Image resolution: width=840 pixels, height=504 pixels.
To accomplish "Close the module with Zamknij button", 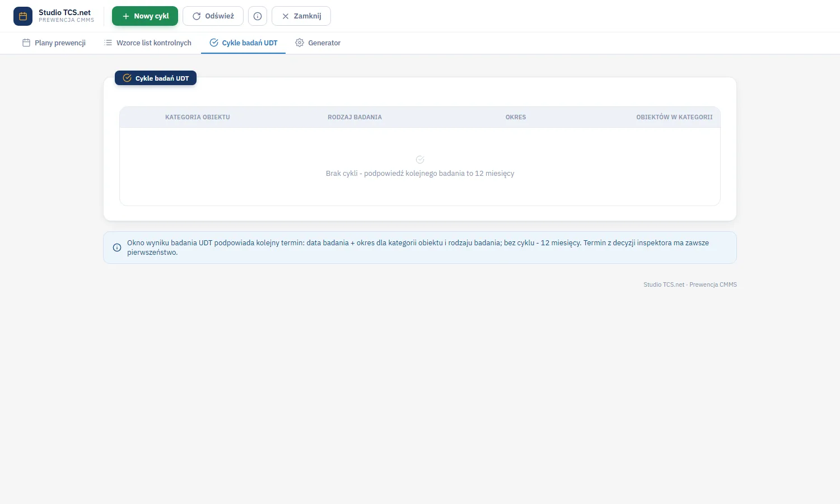I will [301, 16].
